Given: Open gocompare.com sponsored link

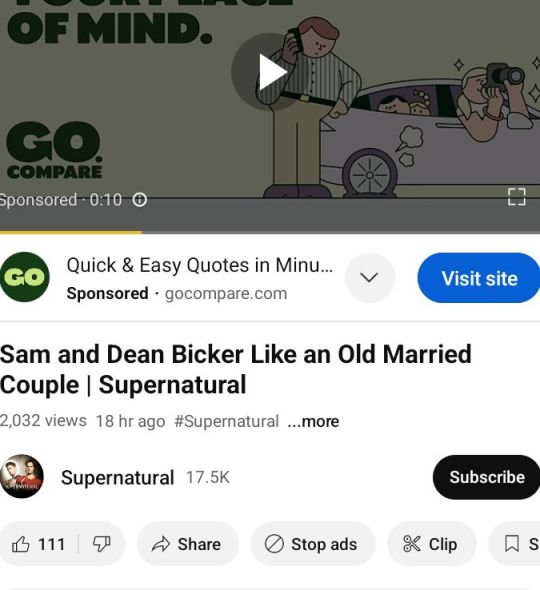Looking at the screenshot, I should coord(226,293).
